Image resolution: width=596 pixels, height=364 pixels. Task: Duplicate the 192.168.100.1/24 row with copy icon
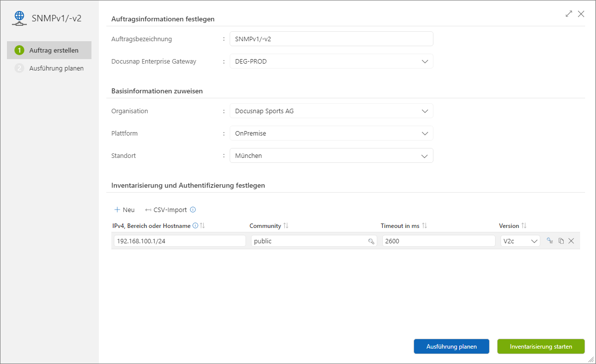click(561, 241)
